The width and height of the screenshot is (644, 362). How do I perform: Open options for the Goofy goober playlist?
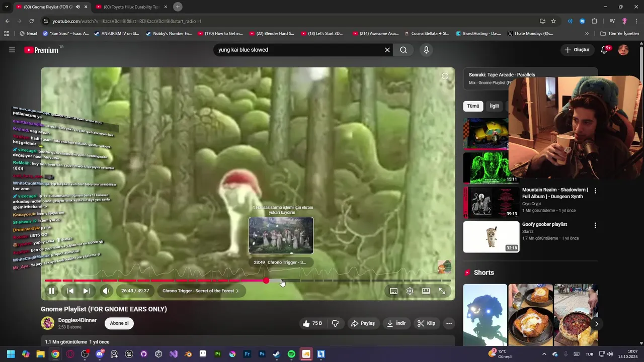(595, 225)
